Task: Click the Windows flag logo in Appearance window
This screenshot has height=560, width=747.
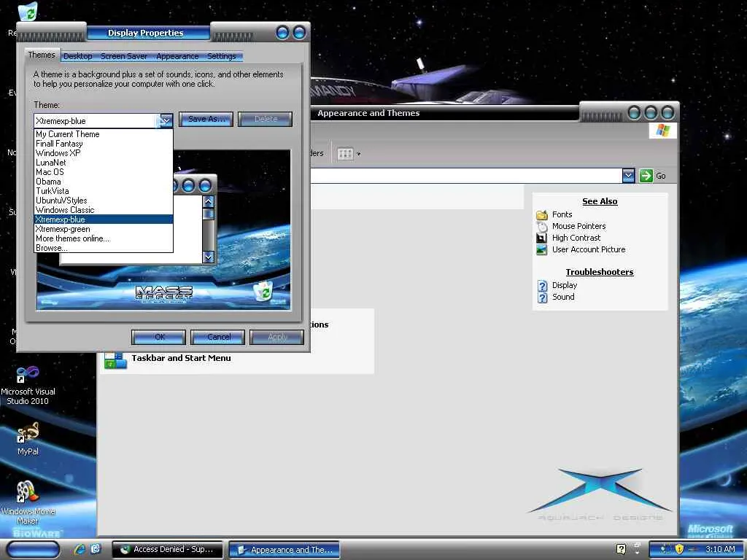Action: pyautogui.click(x=662, y=131)
